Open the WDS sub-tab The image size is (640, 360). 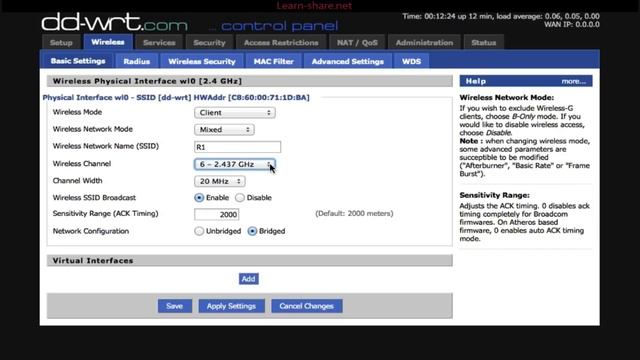pyautogui.click(x=411, y=61)
